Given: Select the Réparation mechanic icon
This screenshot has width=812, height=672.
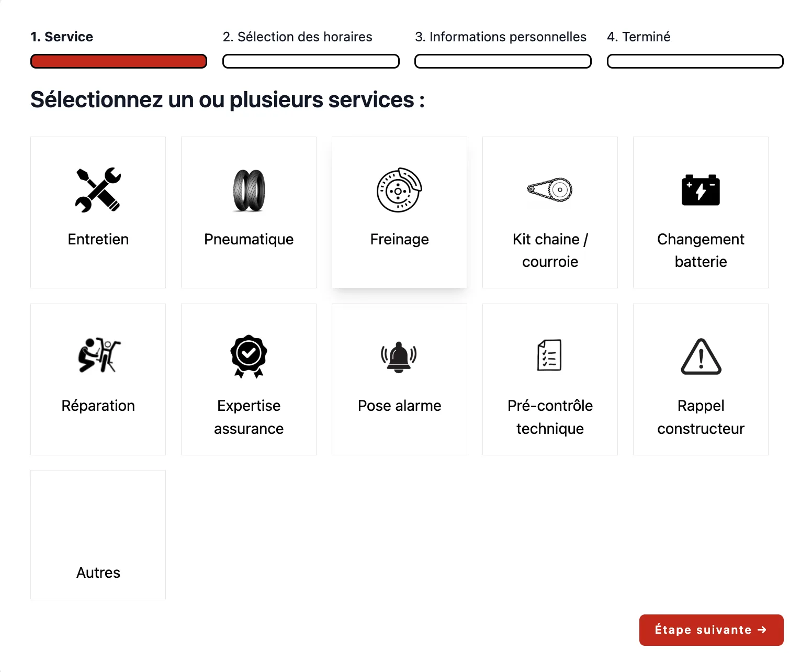Looking at the screenshot, I should (x=98, y=355).
